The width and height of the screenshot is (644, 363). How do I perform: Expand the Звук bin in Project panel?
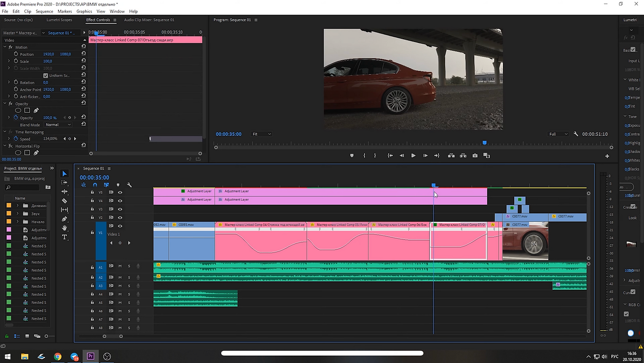(18, 214)
